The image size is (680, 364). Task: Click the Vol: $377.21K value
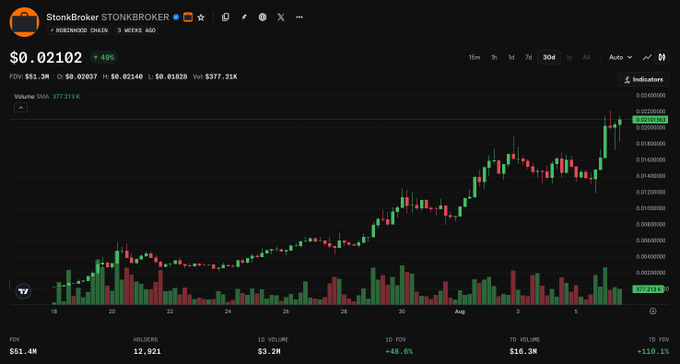click(215, 77)
